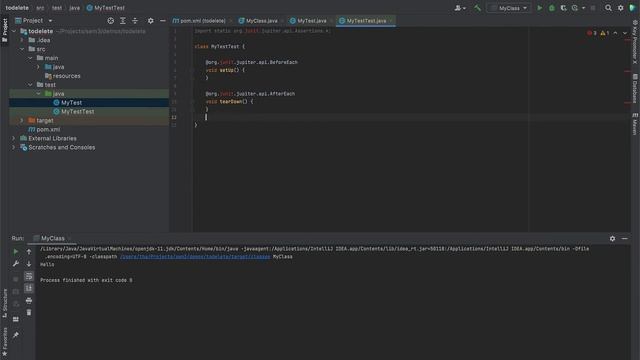Open the classpath link in console output
The height and width of the screenshot is (360, 640).
195,257
